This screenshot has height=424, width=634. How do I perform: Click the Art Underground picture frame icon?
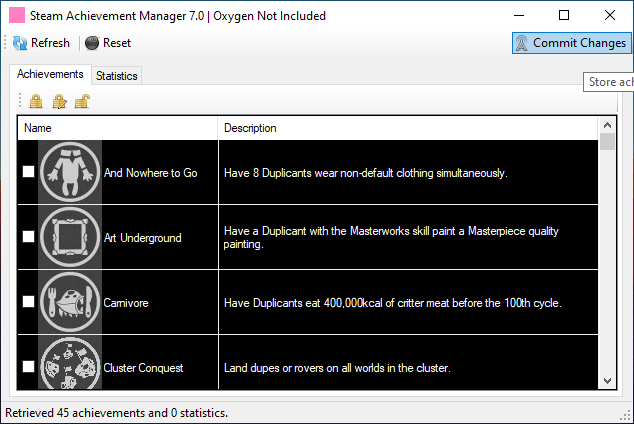[70, 237]
